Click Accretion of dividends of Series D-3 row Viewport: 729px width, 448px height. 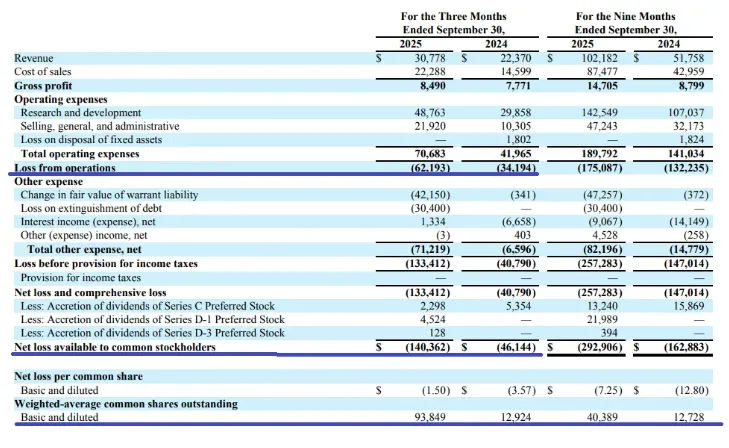click(152, 333)
